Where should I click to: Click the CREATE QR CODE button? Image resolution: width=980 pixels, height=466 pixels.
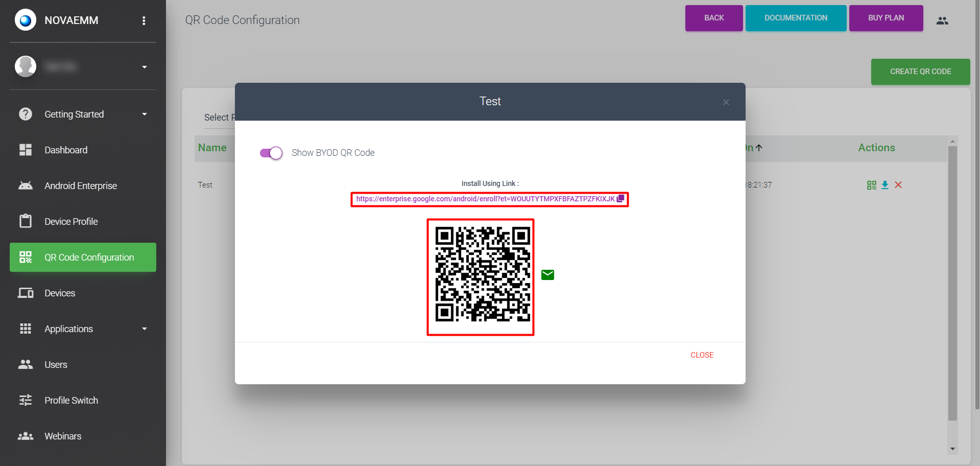pos(920,72)
